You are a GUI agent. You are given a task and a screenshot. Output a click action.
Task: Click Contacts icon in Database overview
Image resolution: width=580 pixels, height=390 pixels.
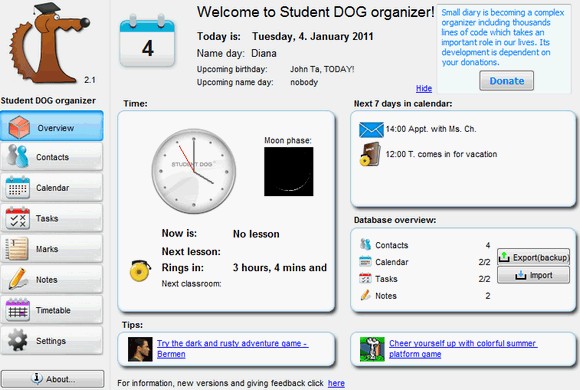(365, 244)
